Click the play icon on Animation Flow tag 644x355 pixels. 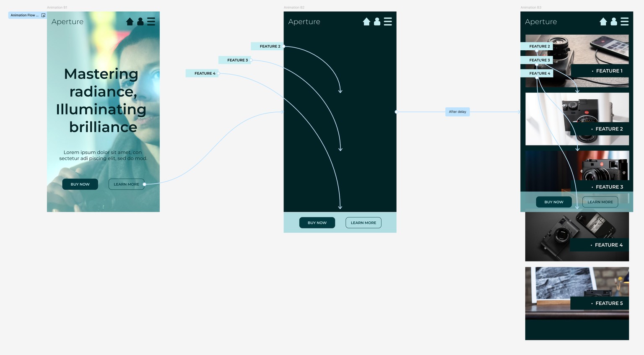pyautogui.click(x=43, y=15)
